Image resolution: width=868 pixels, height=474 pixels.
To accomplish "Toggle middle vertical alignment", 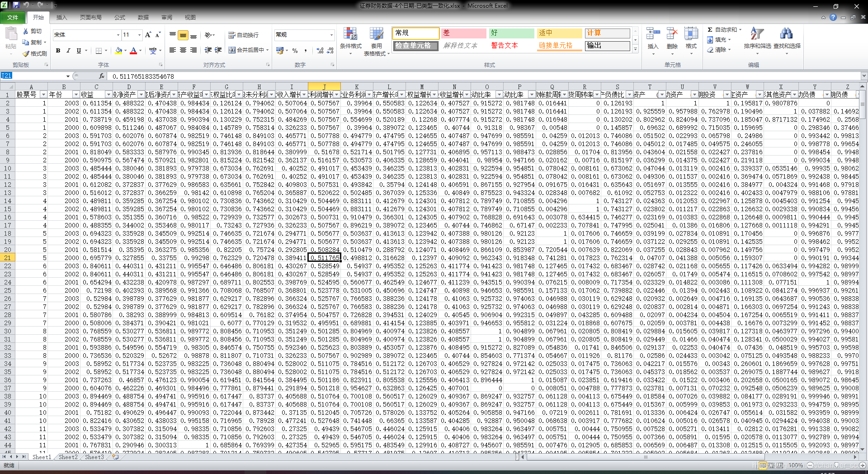I will point(183,35).
